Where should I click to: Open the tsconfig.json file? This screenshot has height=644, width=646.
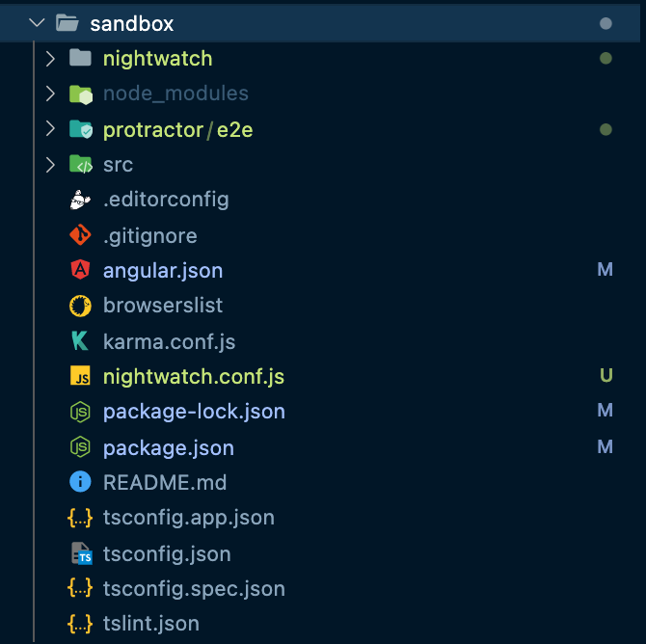coord(167,554)
